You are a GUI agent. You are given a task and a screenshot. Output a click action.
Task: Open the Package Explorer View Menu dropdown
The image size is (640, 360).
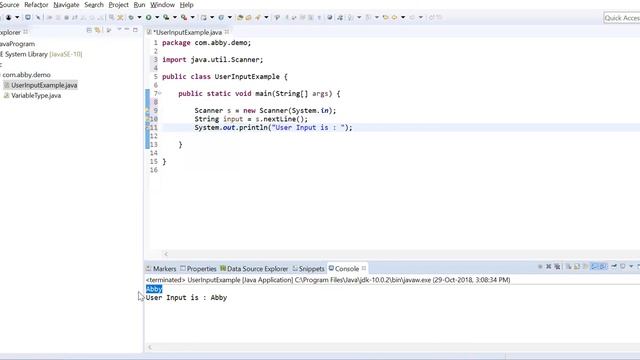[119, 30]
